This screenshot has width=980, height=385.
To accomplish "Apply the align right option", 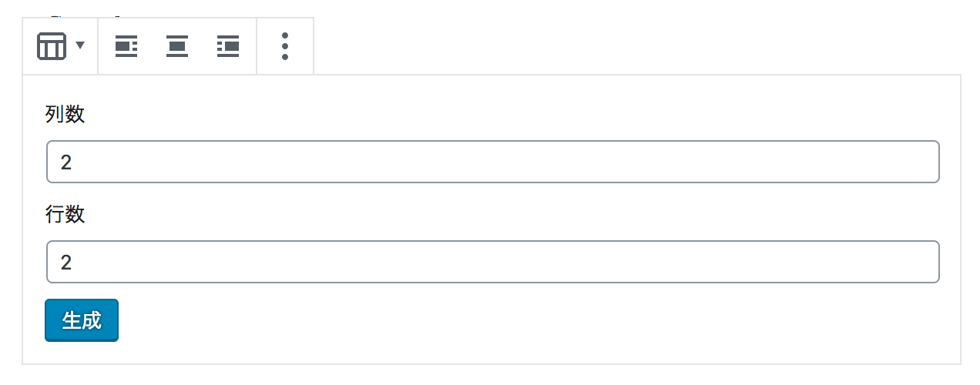I will tap(228, 46).
